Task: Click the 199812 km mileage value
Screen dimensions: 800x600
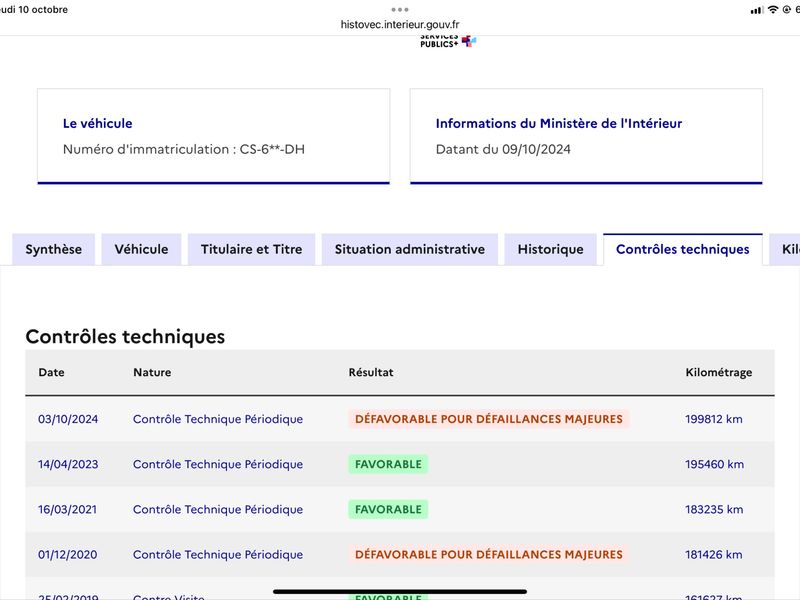Action: click(714, 419)
